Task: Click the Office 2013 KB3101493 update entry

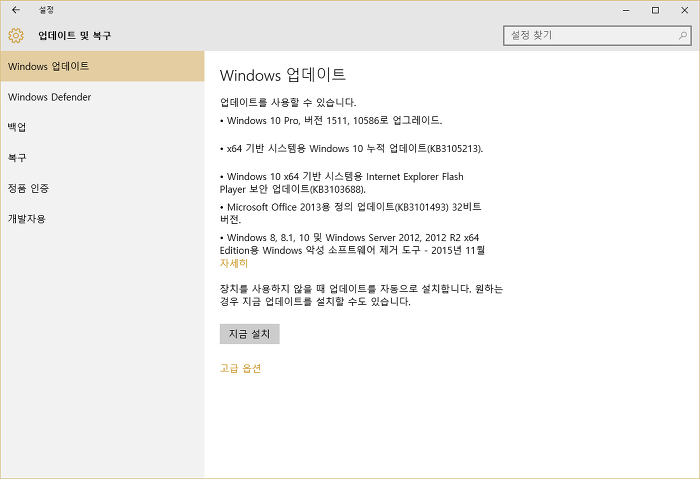Action: point(350,213)
